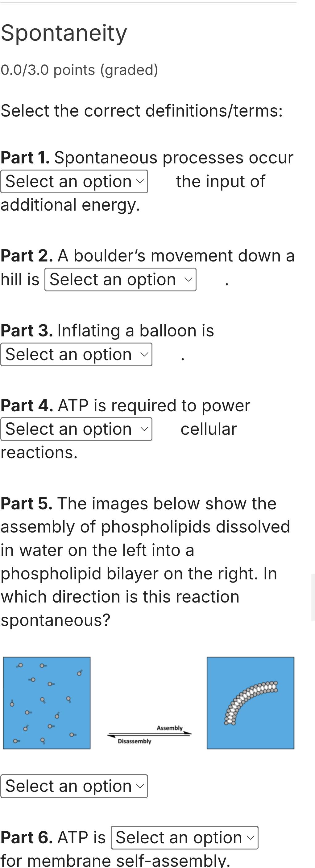Click the Disassembly arrow label
Viewport: 315px width, 868px height.
(x=134, y=741)
